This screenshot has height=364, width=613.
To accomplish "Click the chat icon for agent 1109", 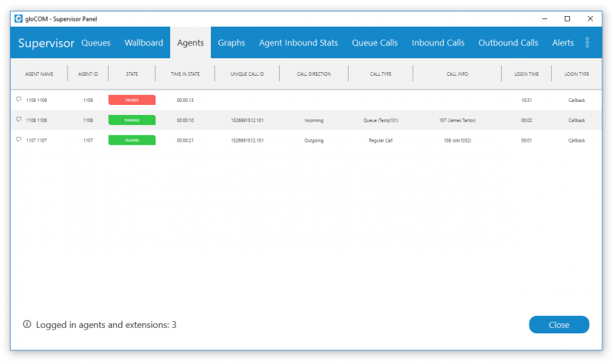I will coord(18,100).
